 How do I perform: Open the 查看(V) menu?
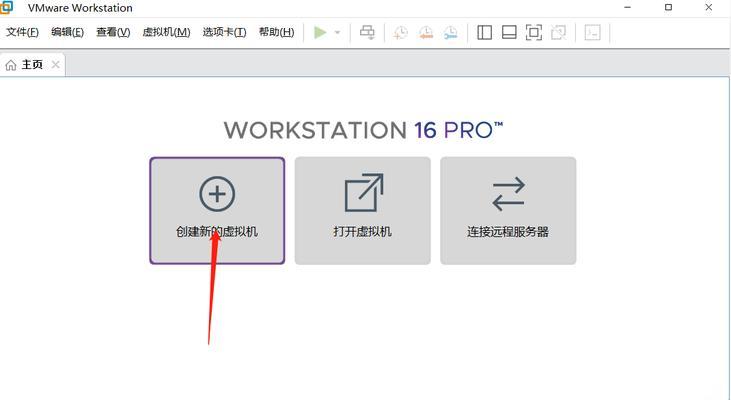coord(113,32)
